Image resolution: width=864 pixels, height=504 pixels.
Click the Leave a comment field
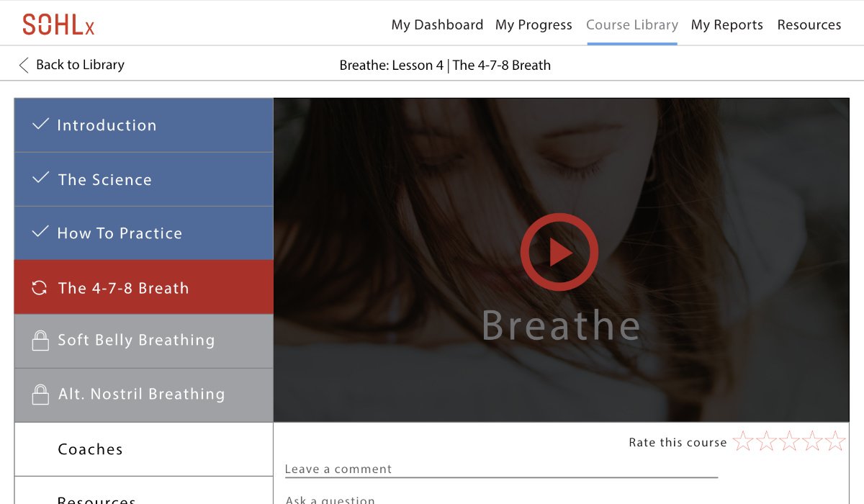[501, 469]
